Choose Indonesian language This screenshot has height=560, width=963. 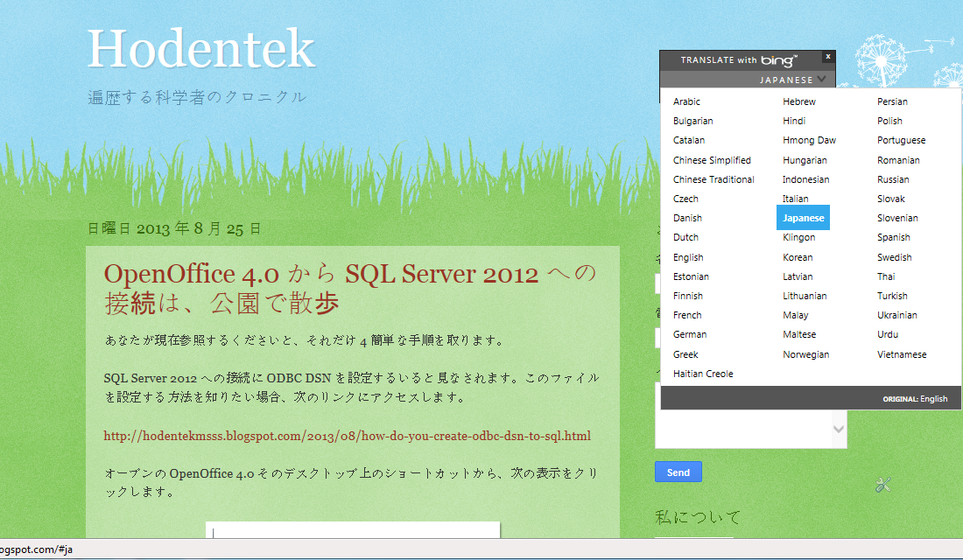805,179
